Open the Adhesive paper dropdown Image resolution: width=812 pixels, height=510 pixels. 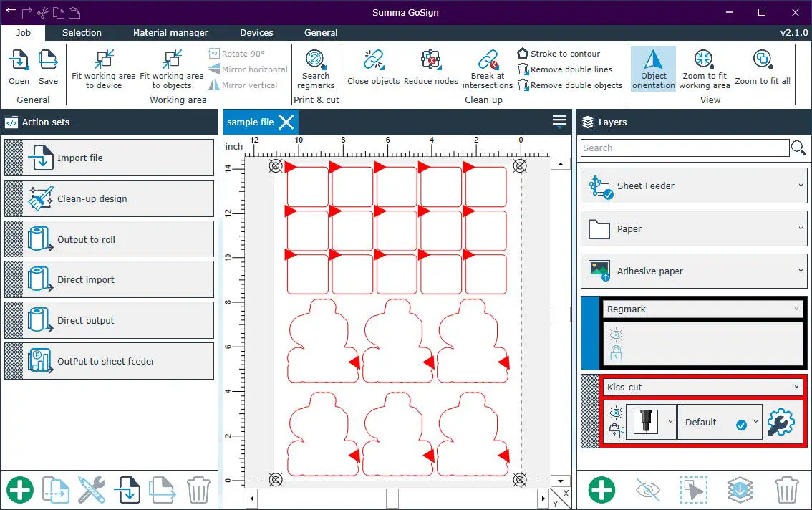click(x=801, y=271)
